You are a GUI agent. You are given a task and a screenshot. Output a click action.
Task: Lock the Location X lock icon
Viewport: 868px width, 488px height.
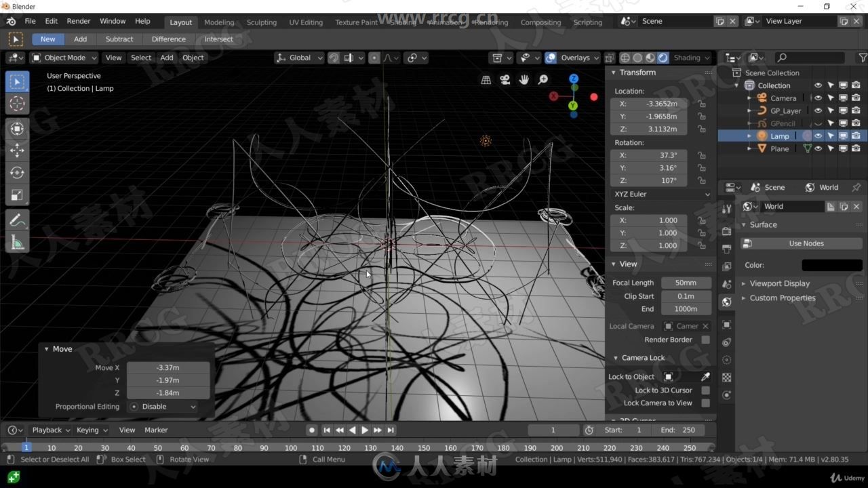point(702,104)
